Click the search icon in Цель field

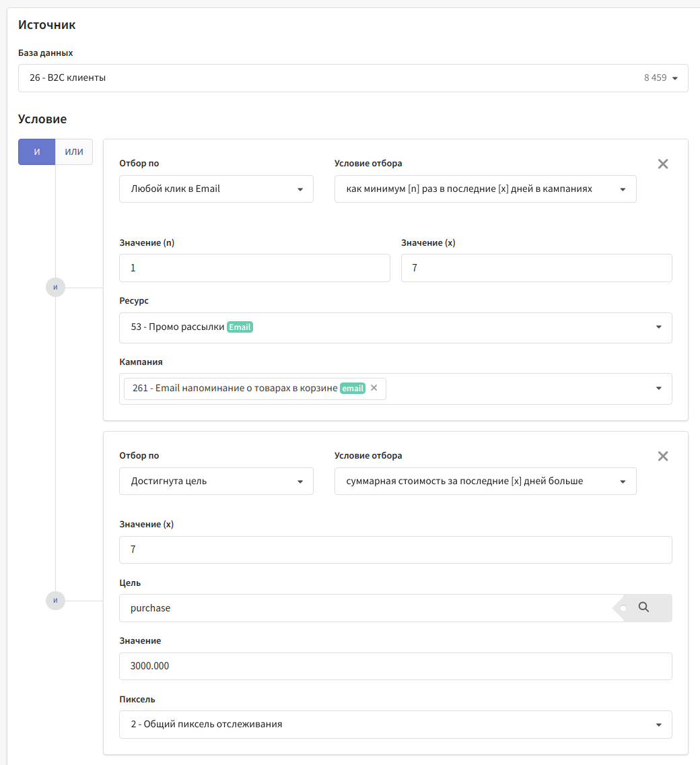tap(643, 607)
